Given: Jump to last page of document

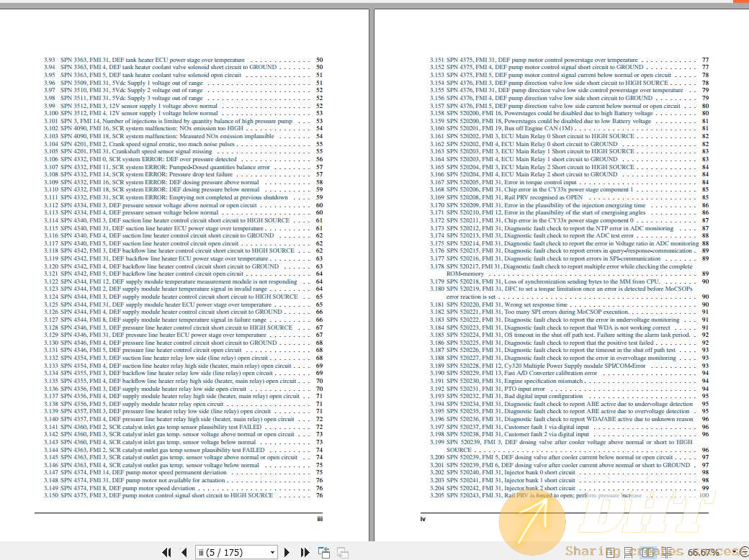Looking at the screenshot, I should (x=305, y=552).
